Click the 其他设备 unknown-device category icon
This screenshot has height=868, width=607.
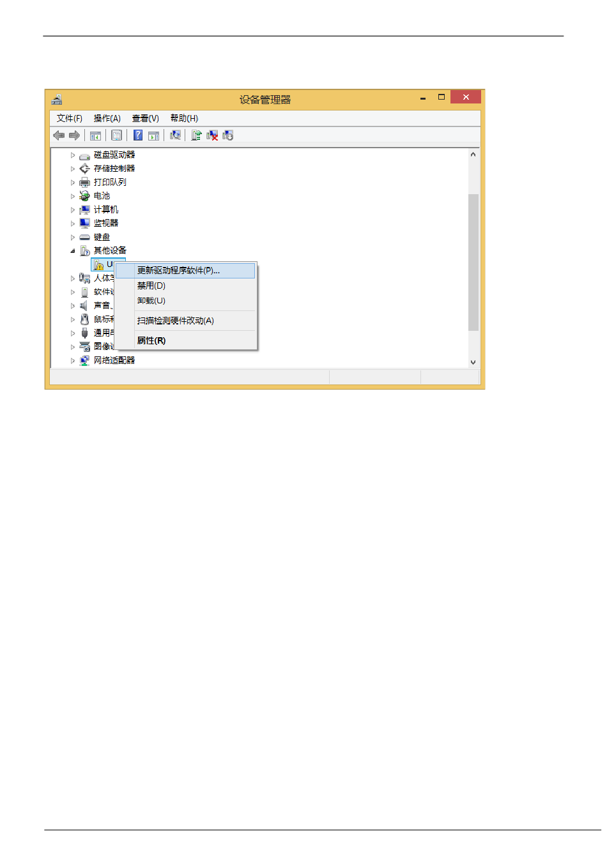click(x=84, y=251)
